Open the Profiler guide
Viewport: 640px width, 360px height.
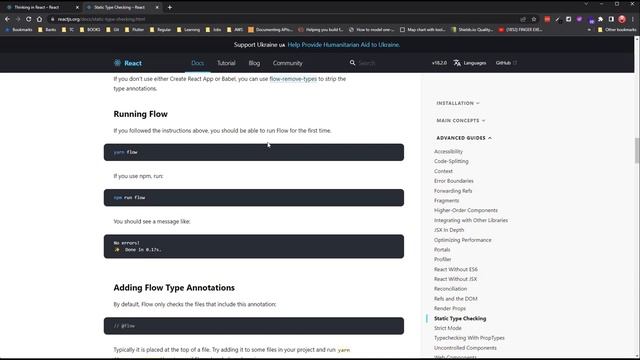(442, 259)
